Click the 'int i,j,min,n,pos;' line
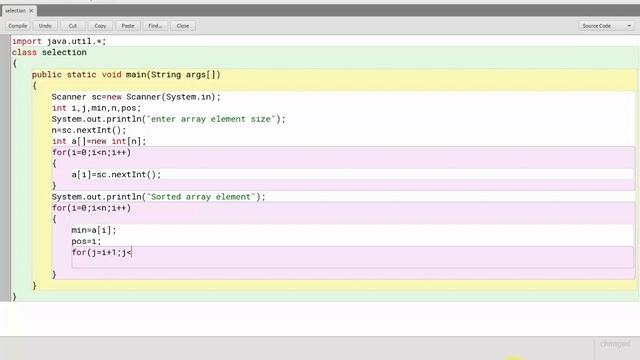The width and height of the screenshot is (640, 360). coord(96,108)
